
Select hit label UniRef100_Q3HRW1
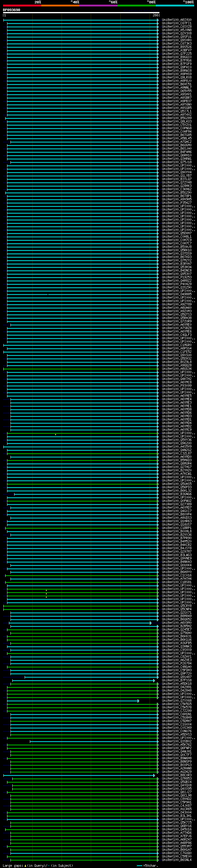click(x=177, y=159)
